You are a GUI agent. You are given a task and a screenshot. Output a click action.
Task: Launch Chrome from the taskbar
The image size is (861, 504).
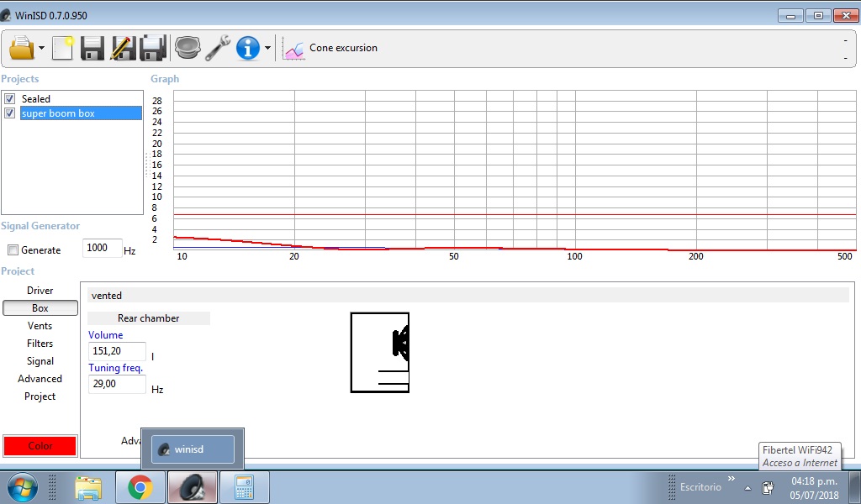140,487
